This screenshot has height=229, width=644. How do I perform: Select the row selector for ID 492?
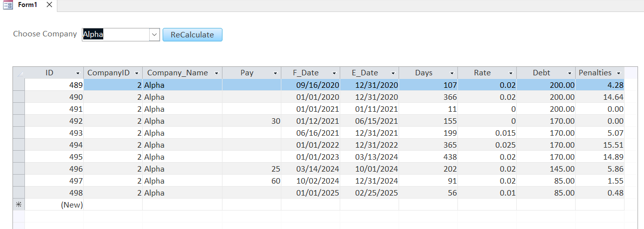19,121
